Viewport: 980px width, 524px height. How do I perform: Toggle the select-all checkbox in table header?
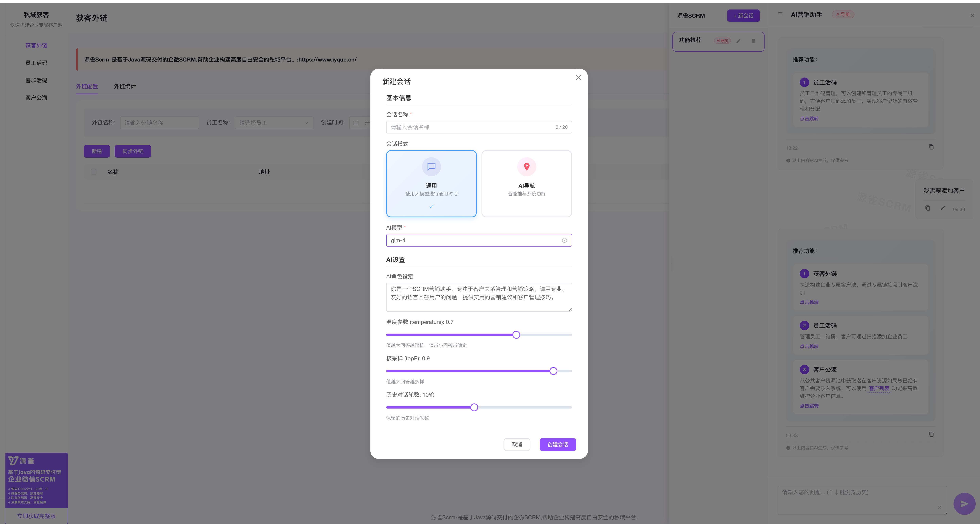93,172
